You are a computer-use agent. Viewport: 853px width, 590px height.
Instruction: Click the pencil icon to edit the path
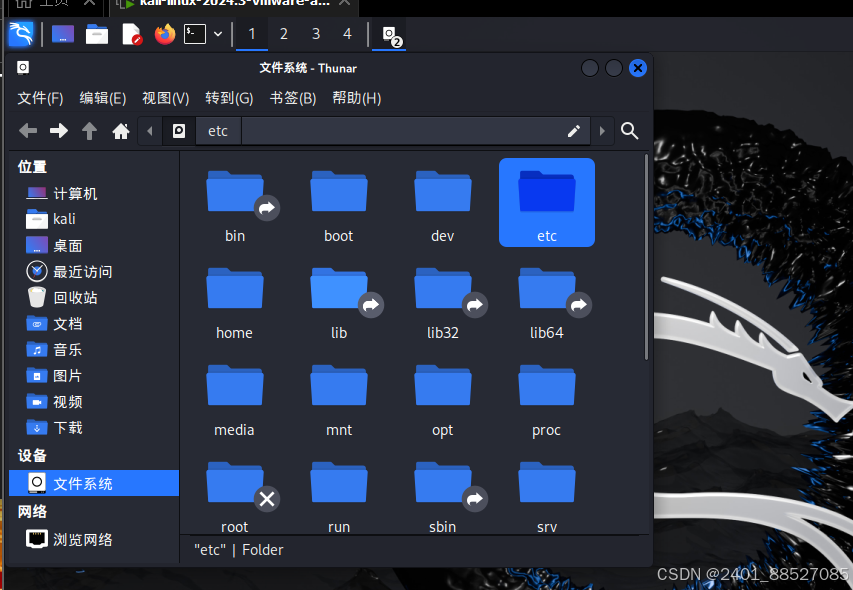point(574,131)
